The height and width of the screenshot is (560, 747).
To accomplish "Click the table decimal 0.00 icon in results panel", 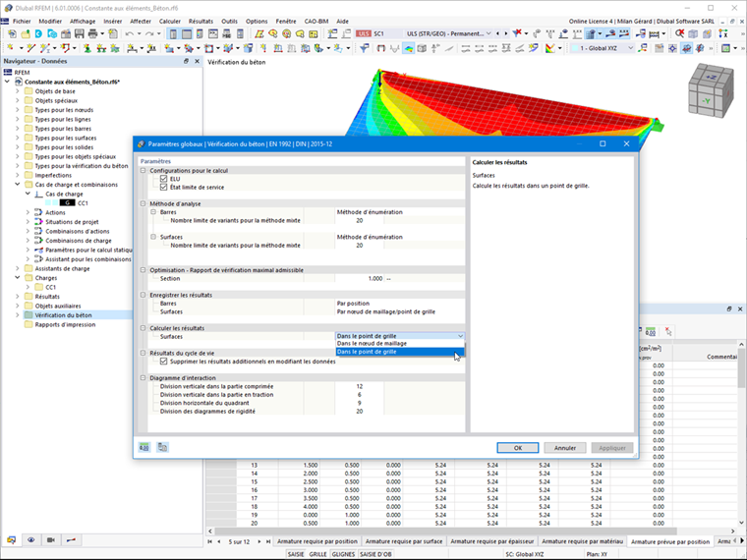I will coord(651,332).
